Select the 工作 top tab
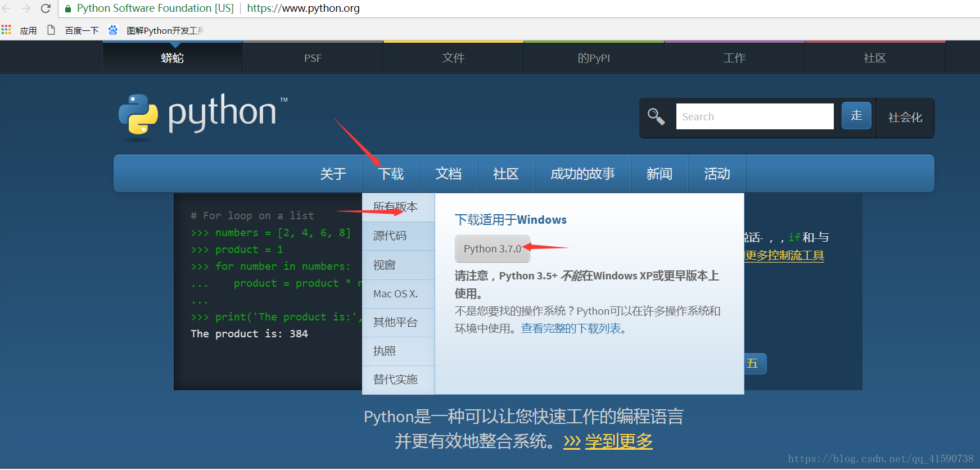The height and width of the screenshot is (470, 980). click(735, 57)
